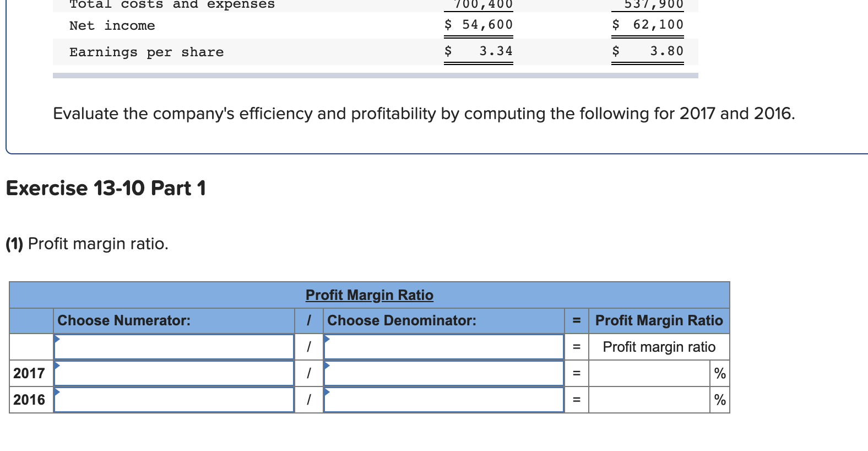Screen dimensions: 868x451
Task: Click the underlined Profit Margin Ratio title
Action: click(370, 295)
